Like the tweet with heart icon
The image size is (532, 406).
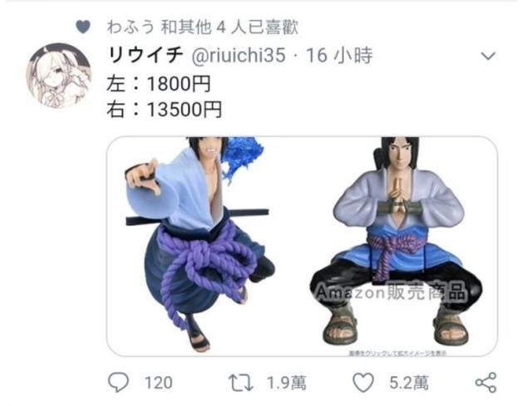click(363, 383)
